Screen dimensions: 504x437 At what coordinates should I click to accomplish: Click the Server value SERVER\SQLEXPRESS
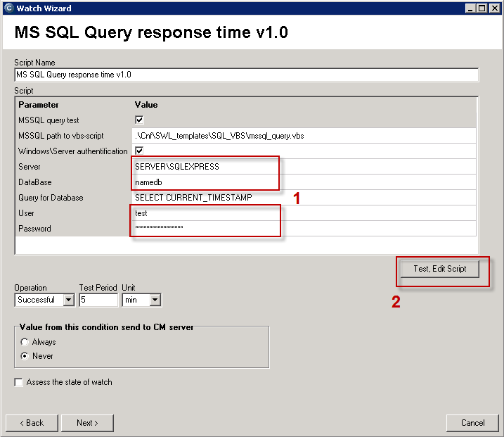click(x=176, y=167)
